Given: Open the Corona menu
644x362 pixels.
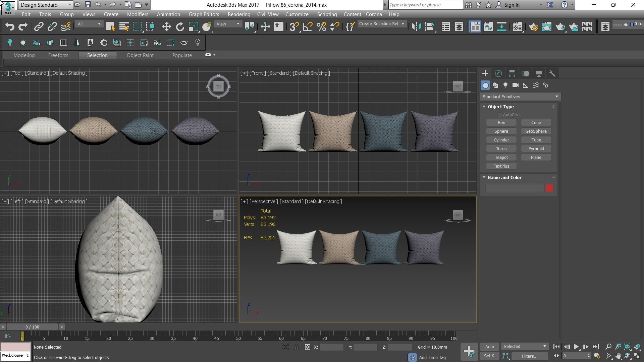Looking at the screenshot, I should point(374,14).
